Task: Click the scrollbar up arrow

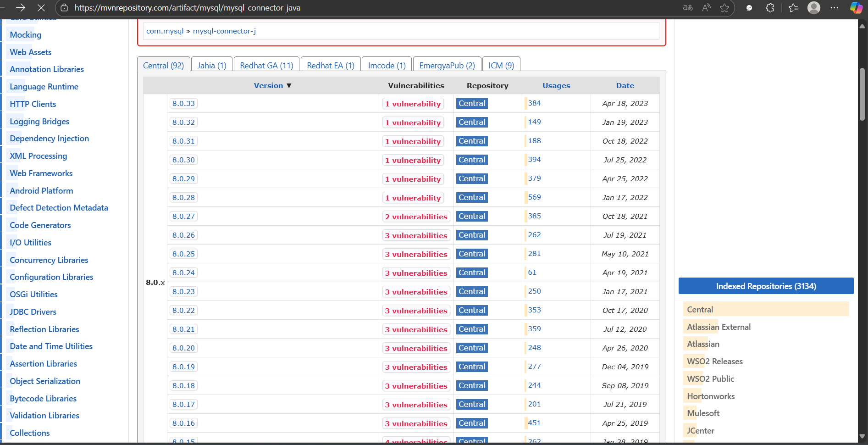Action: (862, 26)
